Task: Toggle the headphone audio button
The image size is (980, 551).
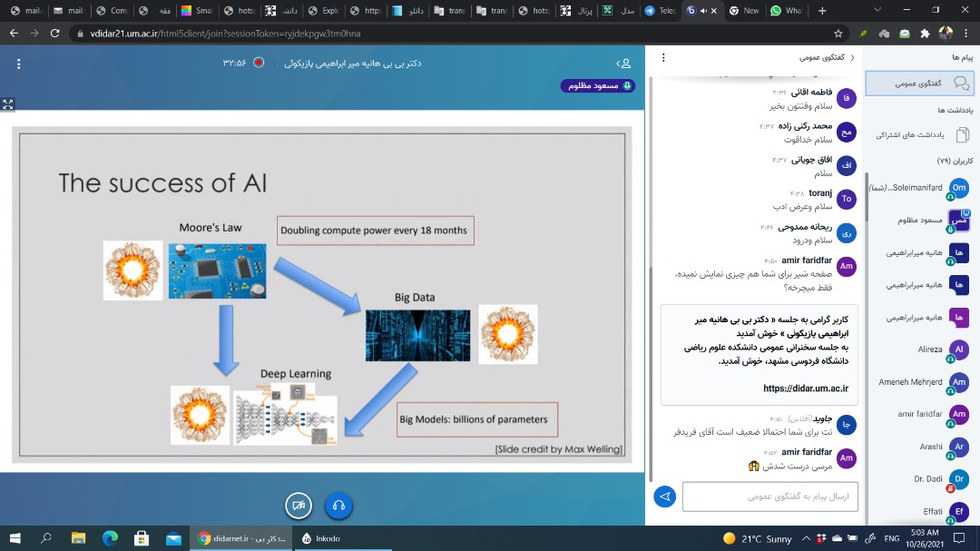Action: click(338, 506)
